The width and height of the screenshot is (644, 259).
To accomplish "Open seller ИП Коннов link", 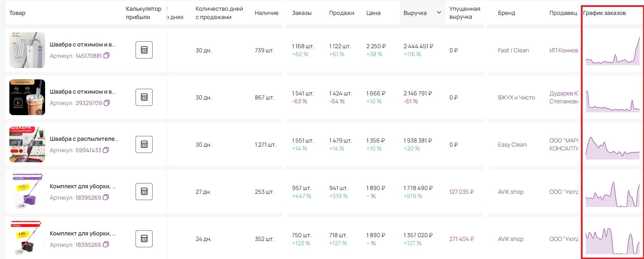I will [564, 50].
